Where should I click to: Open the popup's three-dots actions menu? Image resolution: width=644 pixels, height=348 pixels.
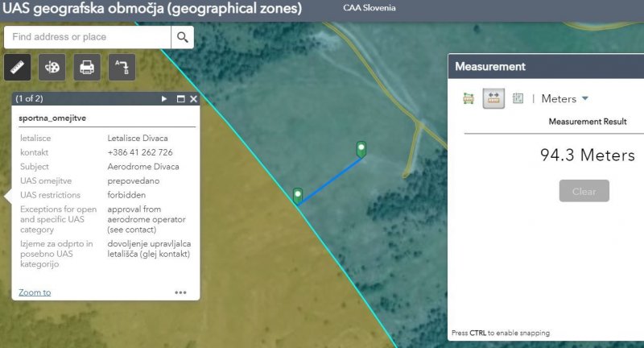pyautogui.click(x=180, y=292)
